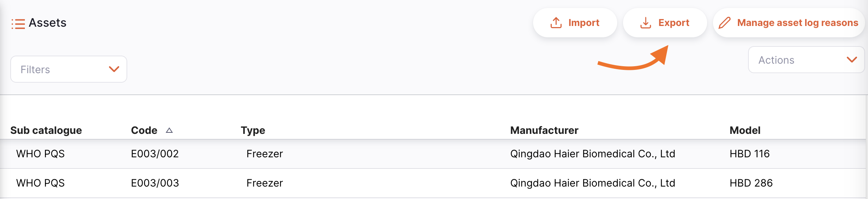Sort by the Sub catalogue column

pos(46,130)
